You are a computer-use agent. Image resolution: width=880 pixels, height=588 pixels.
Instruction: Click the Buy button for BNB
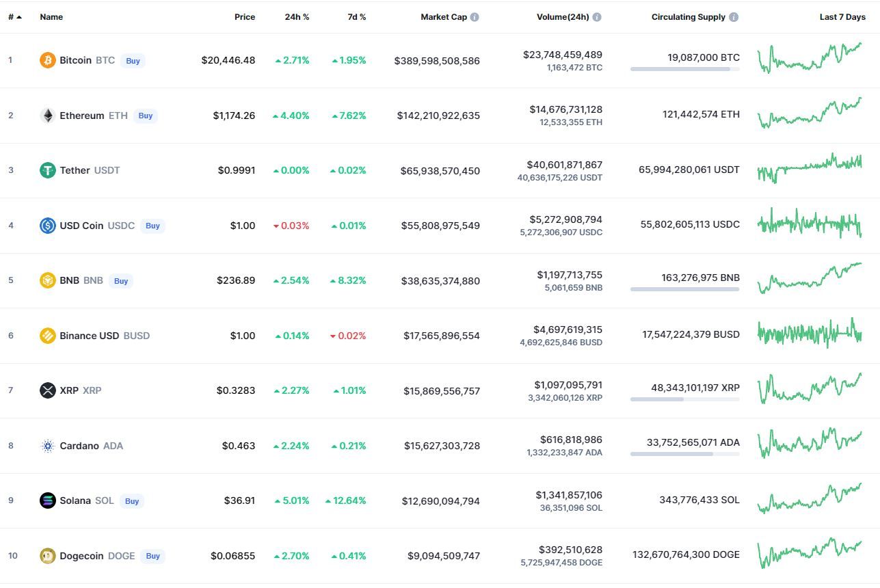point(121,281)
